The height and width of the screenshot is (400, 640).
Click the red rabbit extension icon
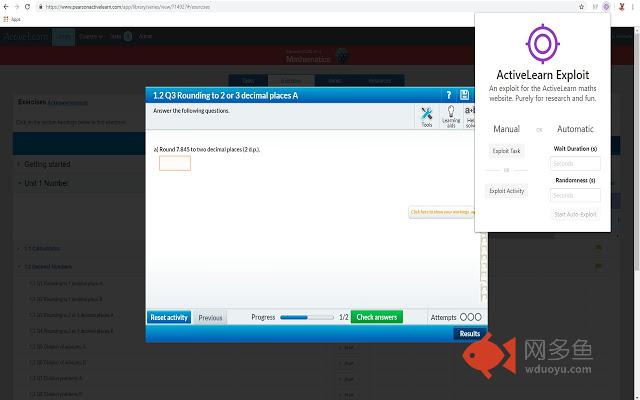(622, 7)
